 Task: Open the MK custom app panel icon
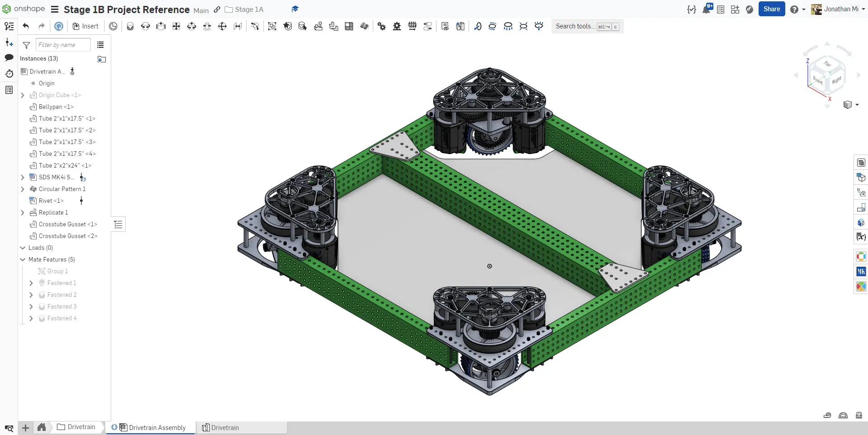click(861, 271)
